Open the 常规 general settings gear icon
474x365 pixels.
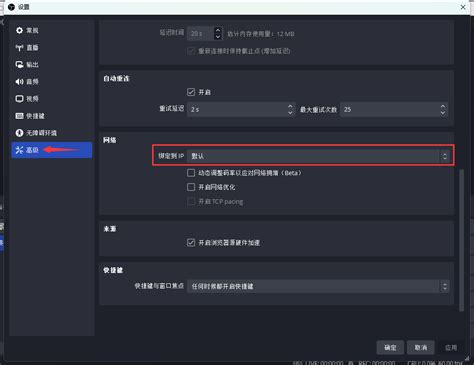click(19, 30)
